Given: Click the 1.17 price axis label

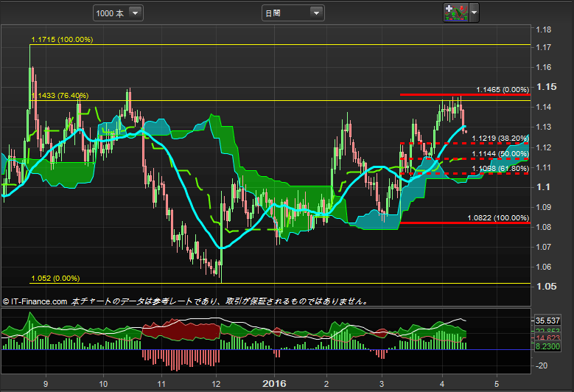Looking at the screenshot, I should [x=544, y=47].
